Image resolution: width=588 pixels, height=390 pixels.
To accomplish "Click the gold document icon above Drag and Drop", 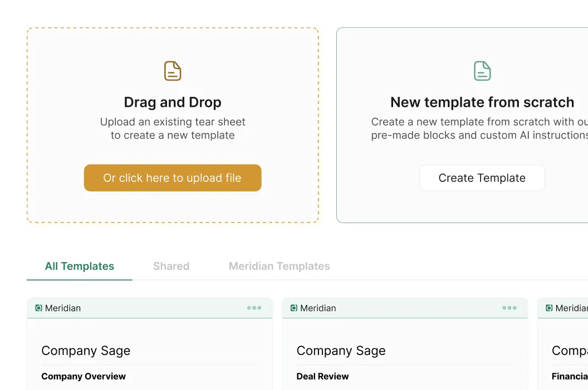I will pyautogui.click(x=172, y=71).
